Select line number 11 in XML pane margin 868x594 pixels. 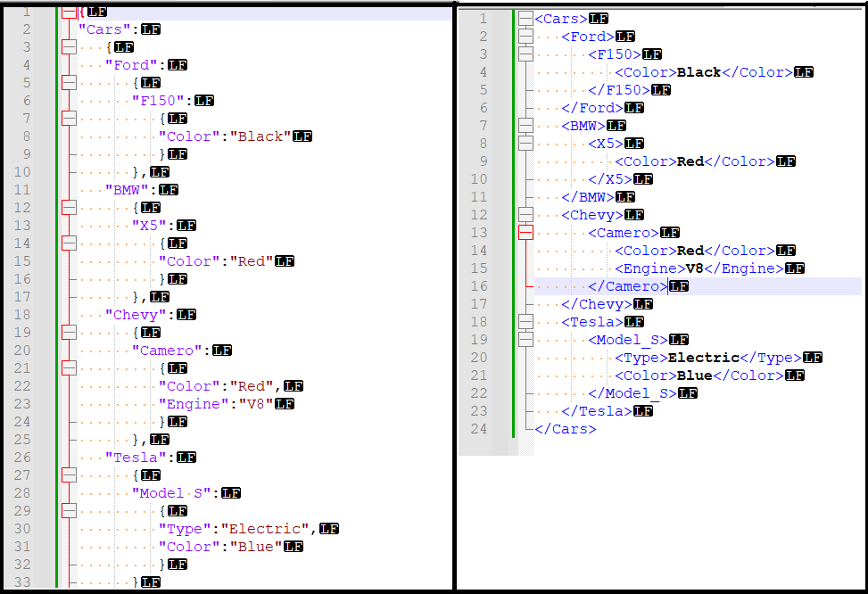pos(479,197)
